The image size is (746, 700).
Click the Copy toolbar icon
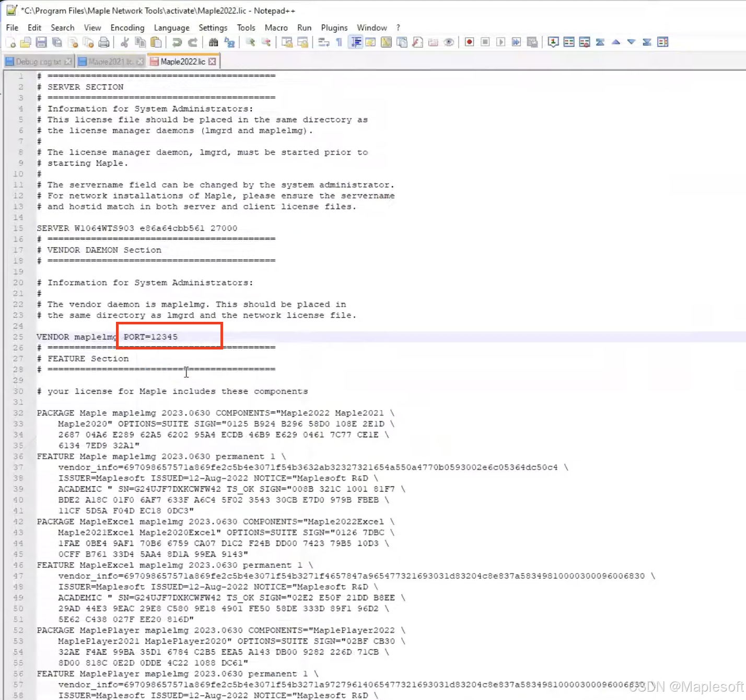(140, 42)
